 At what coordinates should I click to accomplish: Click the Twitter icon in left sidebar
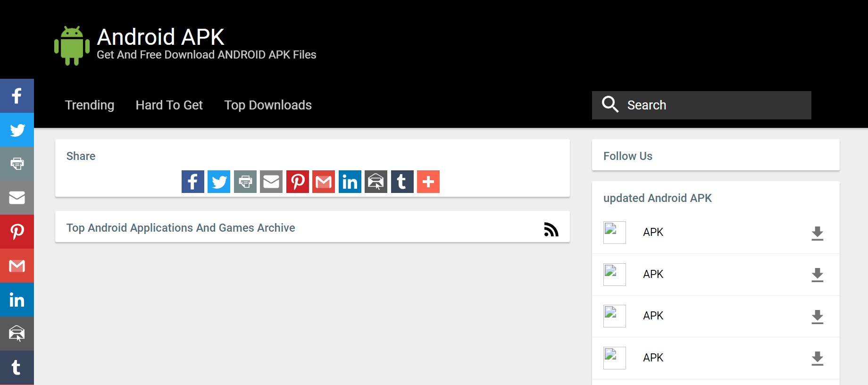tap(17, 130)
